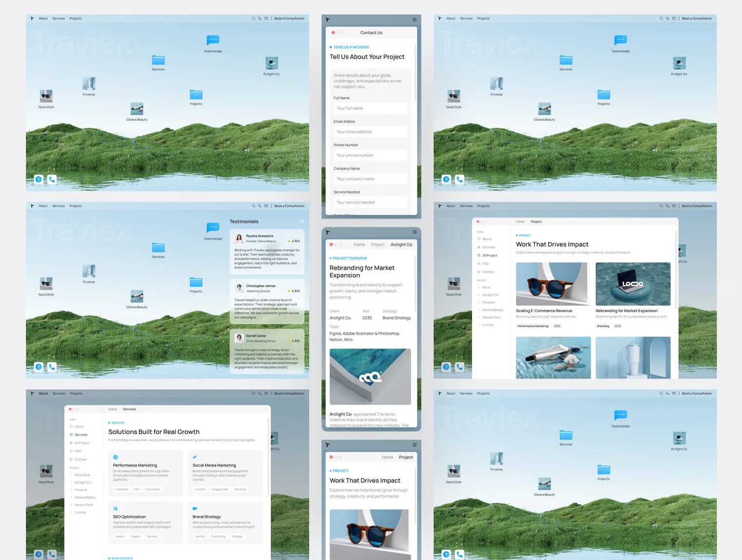Open Pauline Drawstick's testimonial card
The height and width of the screenshot is (560, 742).
point(267,252)
